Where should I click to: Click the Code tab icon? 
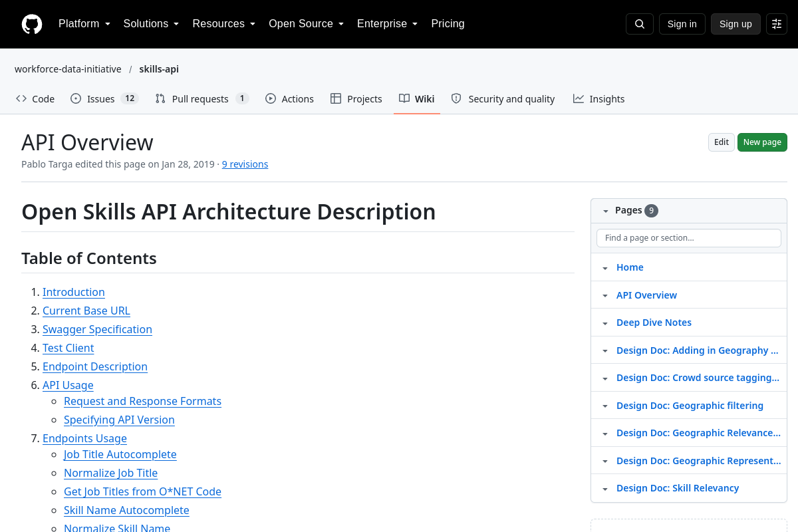pyautogui.click(x=21, y=98)
